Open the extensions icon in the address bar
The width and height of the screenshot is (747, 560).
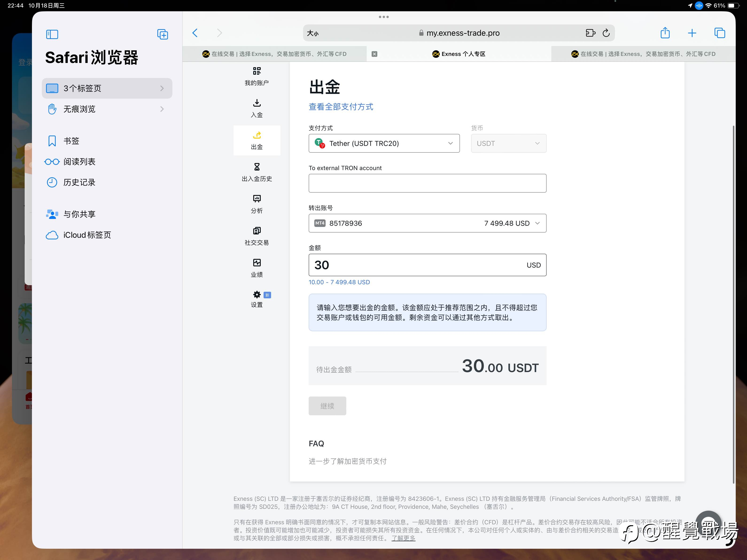tap(590, 33)
